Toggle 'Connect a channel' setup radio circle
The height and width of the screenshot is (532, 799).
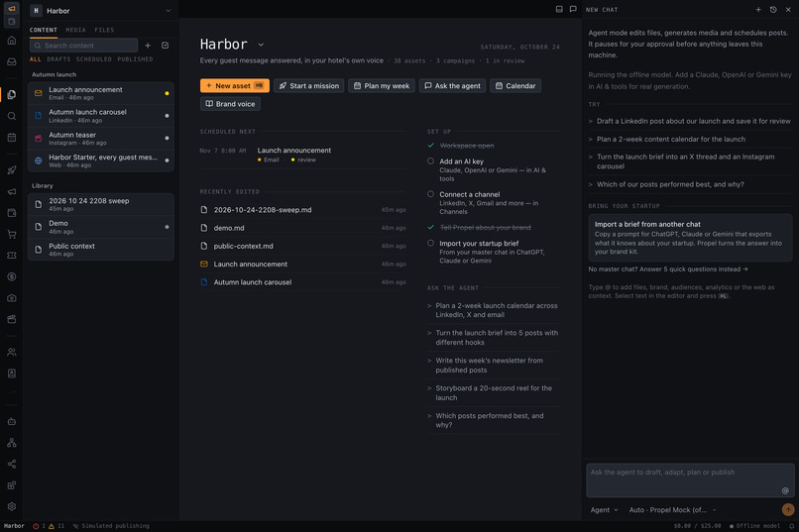[x=430, y=194]
